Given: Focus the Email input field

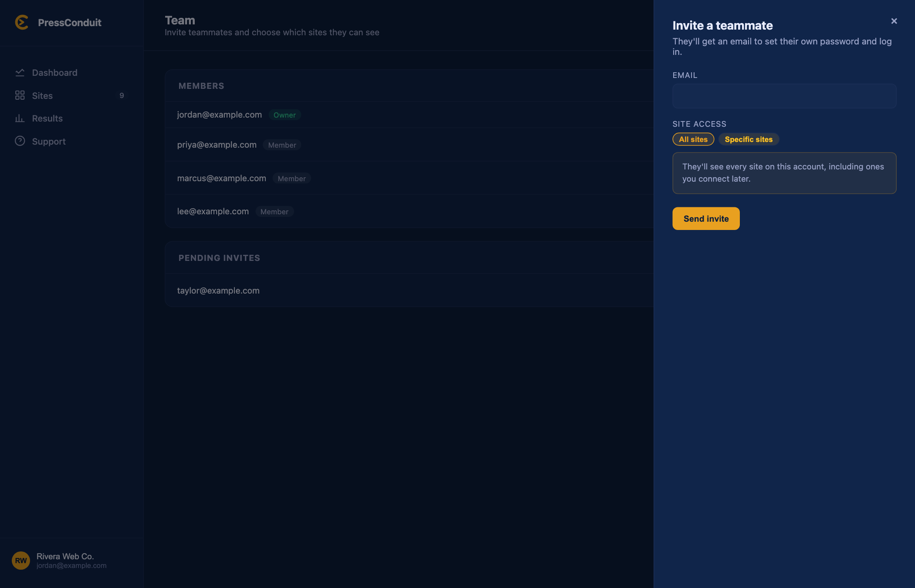Looking at the screenshot, I should pyautogui.click(x=784, y=96).
